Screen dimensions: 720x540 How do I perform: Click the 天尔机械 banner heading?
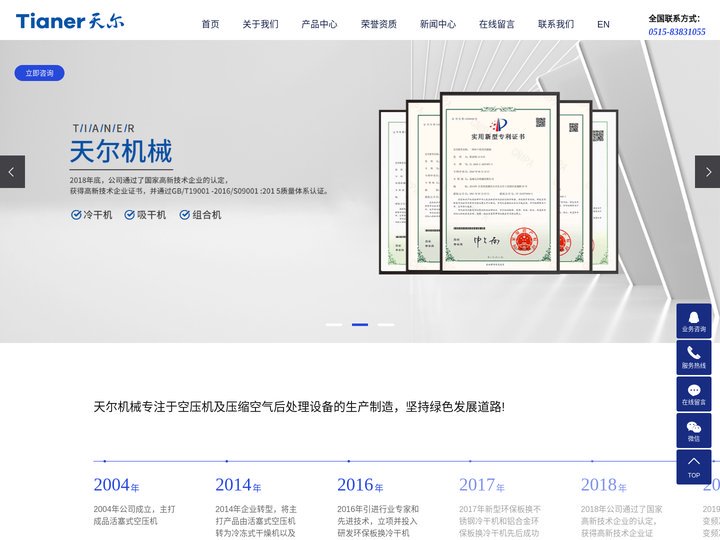pyautogui.click(x=121, y=151)
